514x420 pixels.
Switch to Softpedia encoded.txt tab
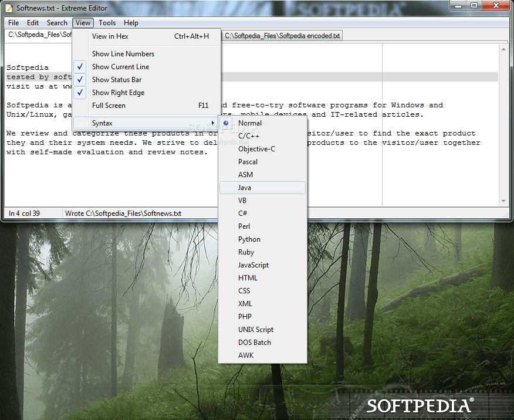pos(282,36)
